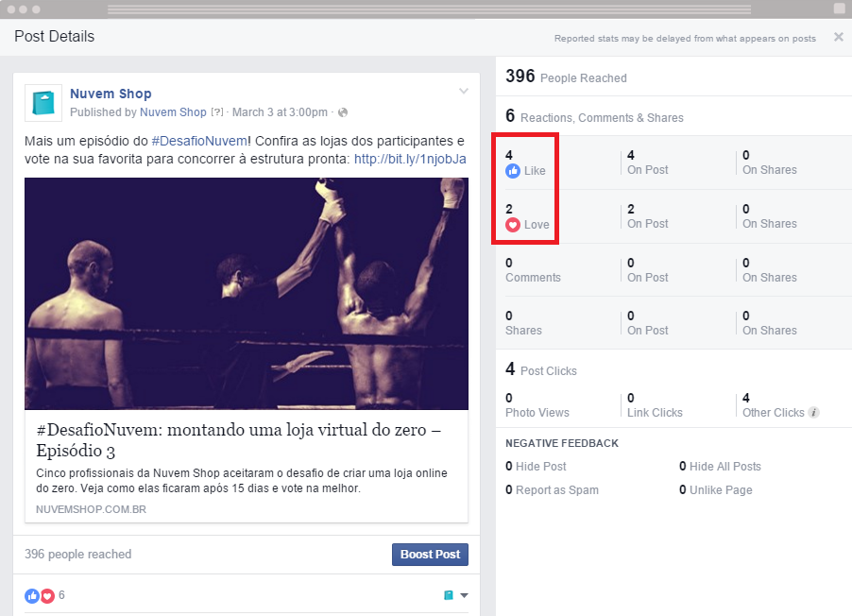Click the Post Details dialog title
This screenshot has width=852, height=616.
click(x=55, y=37)
